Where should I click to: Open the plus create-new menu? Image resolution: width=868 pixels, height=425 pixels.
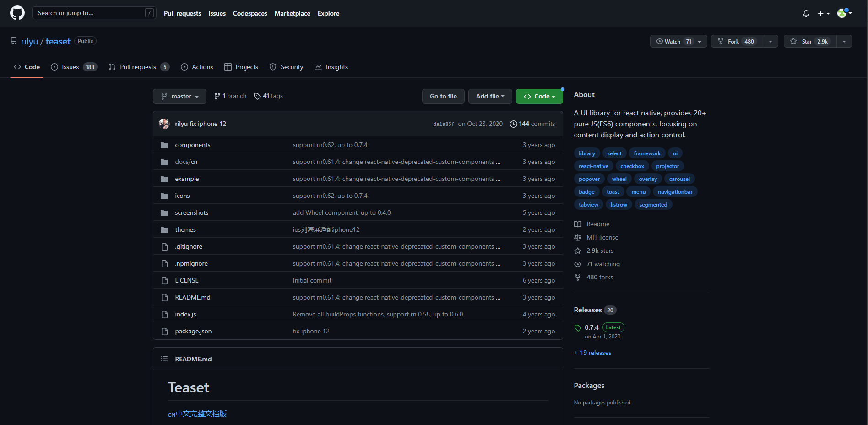coord(824,14)
